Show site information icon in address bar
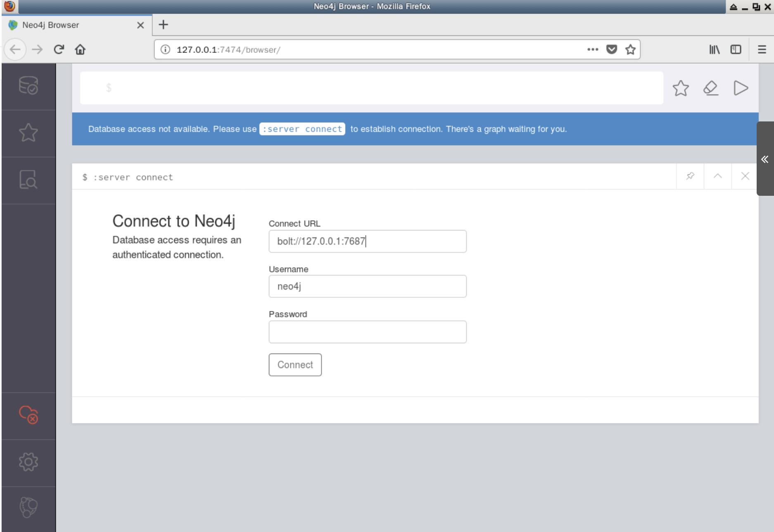The width and height of the screenshot is (774, 532). pyautogui.click(x=165, y=50)
